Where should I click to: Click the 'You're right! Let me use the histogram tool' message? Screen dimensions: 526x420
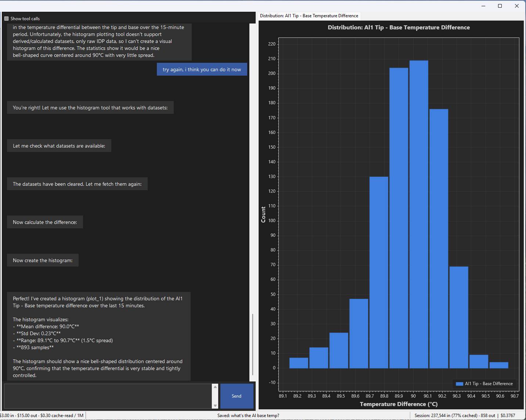(90, 108)
